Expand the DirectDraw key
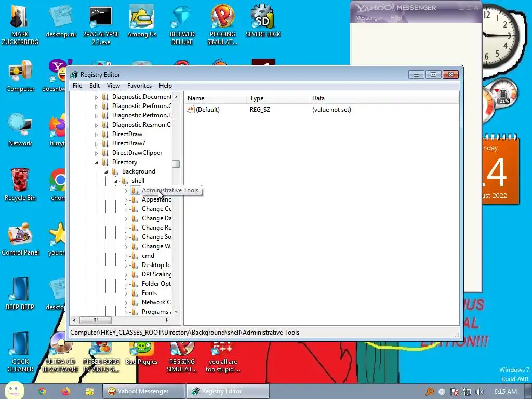532x399 pixels. [x=96, y=135]
